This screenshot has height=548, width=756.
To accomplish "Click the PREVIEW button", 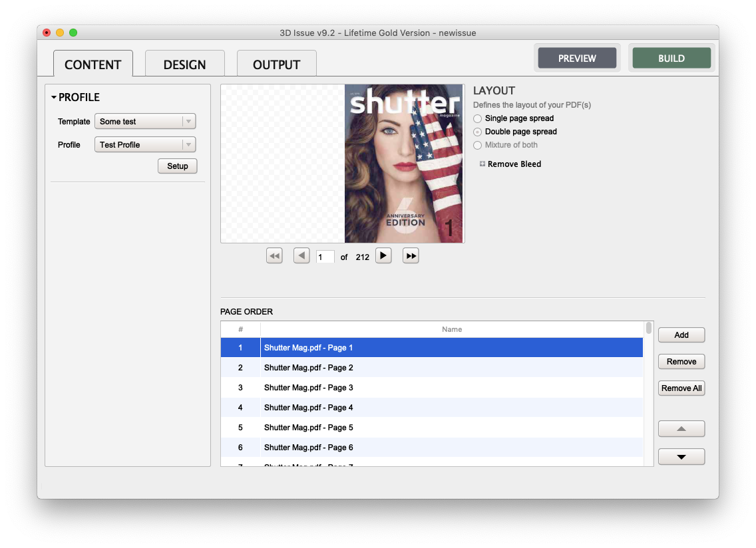I will point(577,59).
